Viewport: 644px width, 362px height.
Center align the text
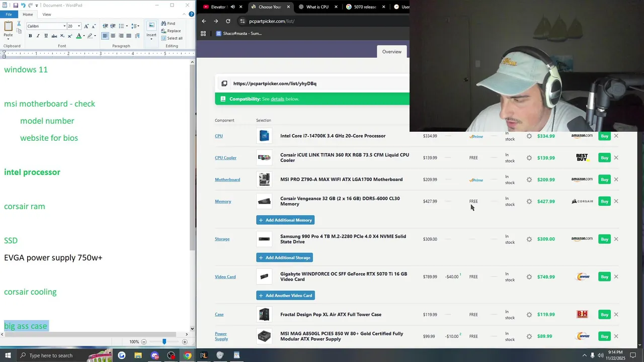113,36
